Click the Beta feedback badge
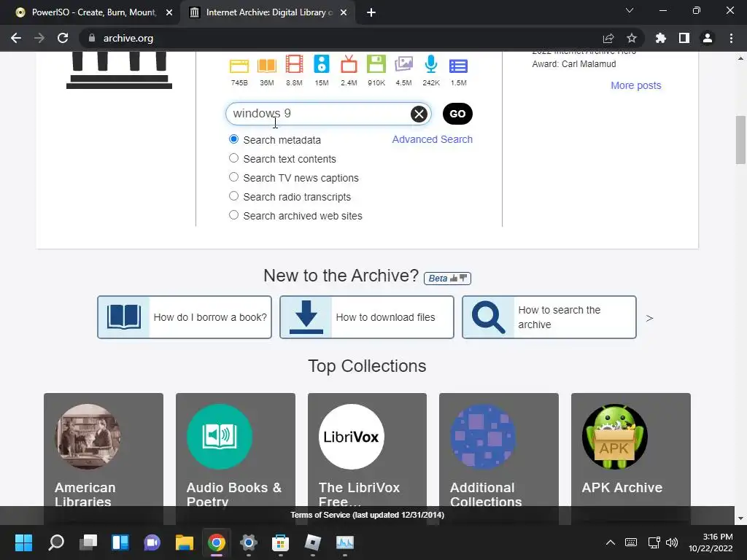 pyautogui.click(x=447, y=278)
